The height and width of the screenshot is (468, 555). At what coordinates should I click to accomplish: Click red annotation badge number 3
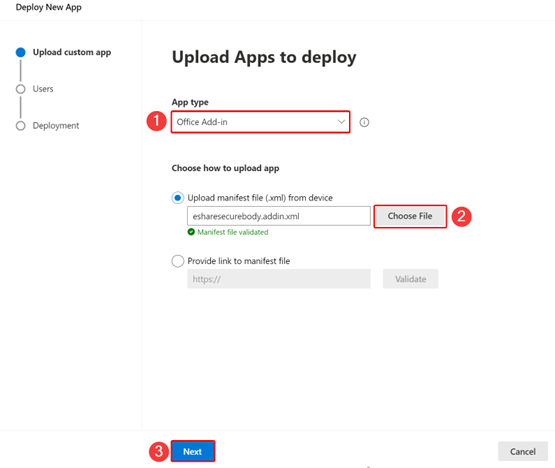(x=159, y=451)
